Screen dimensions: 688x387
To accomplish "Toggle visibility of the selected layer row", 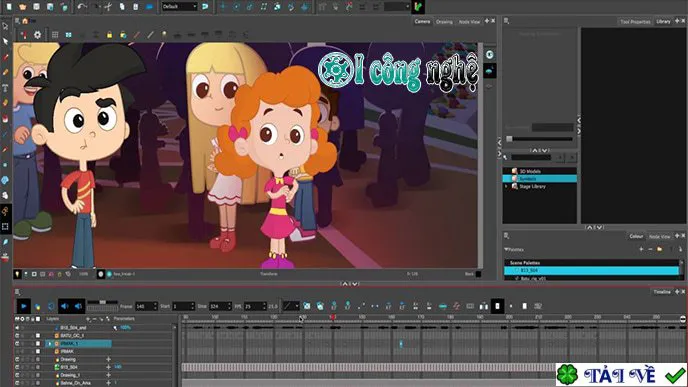I will point(17,344).
